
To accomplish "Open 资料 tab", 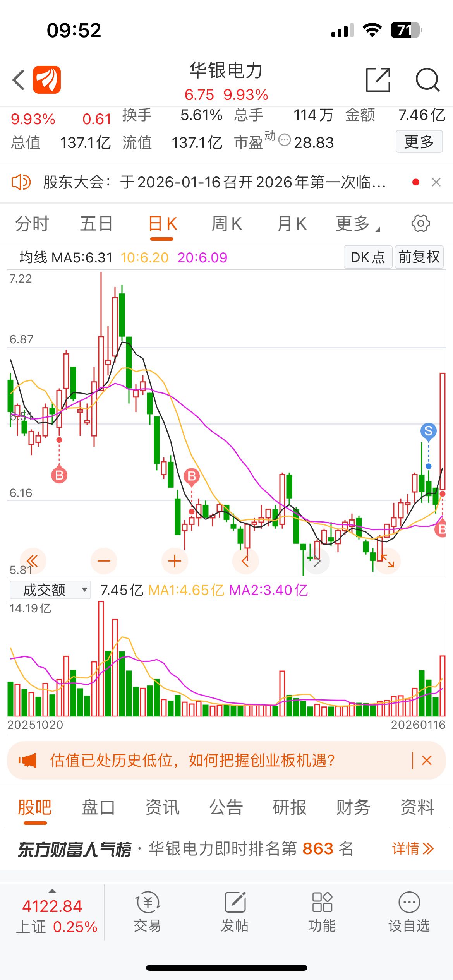I will tap(417, 808).
